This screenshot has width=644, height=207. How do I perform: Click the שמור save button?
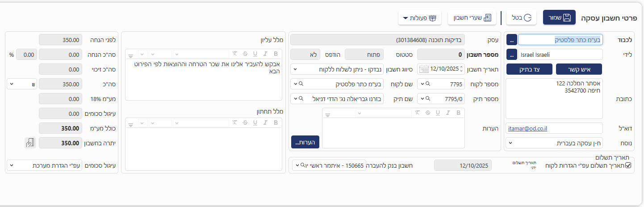pos(559,17)
